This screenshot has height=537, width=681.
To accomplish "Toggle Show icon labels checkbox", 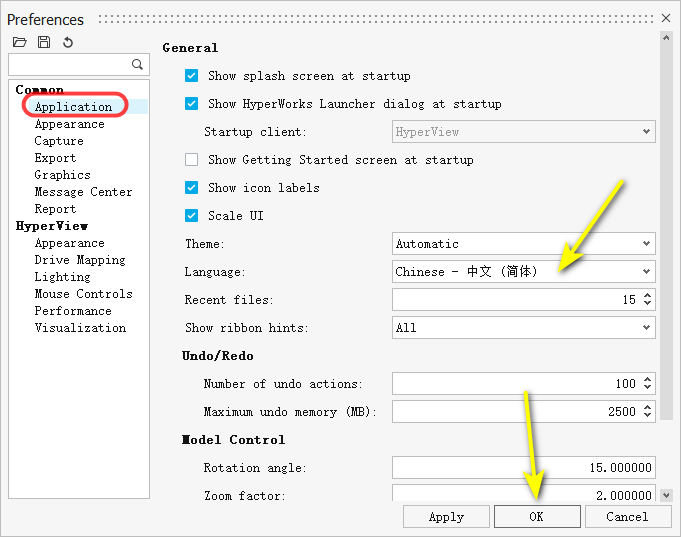I will click(192, 188).
